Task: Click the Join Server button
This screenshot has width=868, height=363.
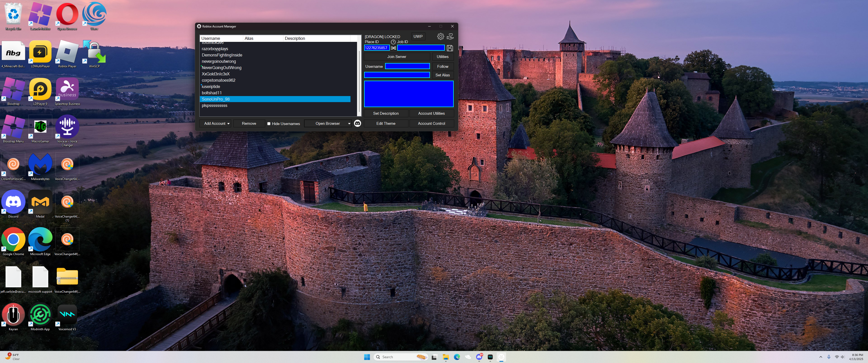Action: click(396, 56)
